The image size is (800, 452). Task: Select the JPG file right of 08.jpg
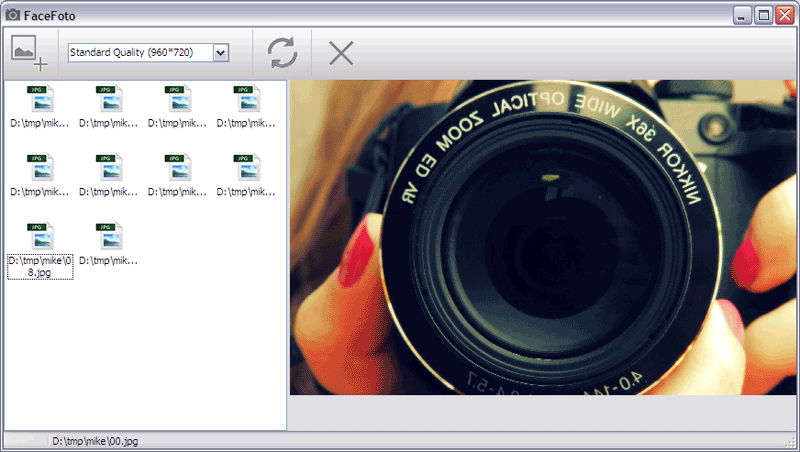109,244
